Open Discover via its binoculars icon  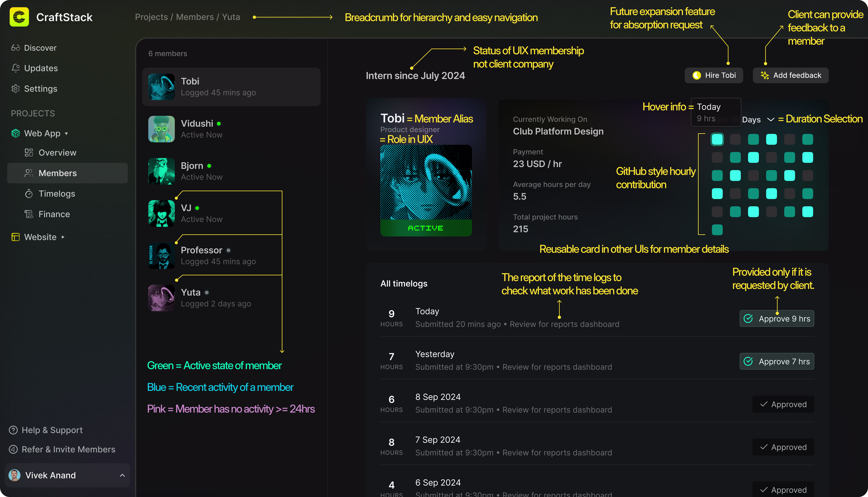tap(16, 48)
